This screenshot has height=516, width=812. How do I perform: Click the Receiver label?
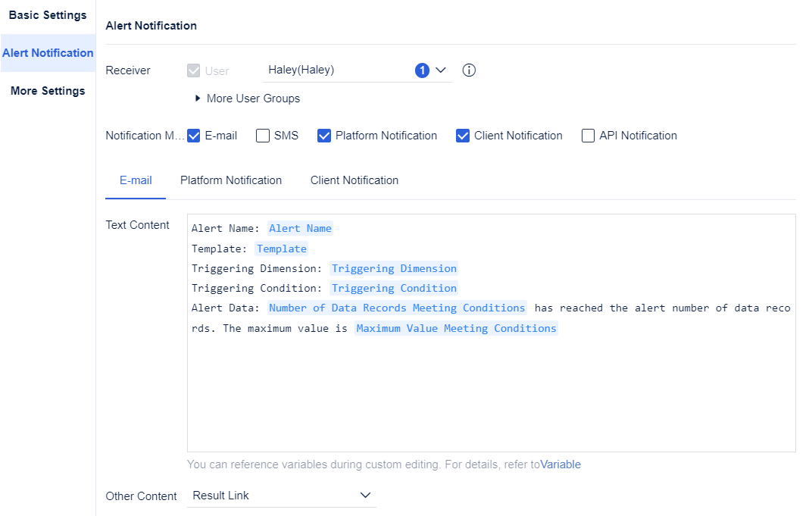pos(128,70)
